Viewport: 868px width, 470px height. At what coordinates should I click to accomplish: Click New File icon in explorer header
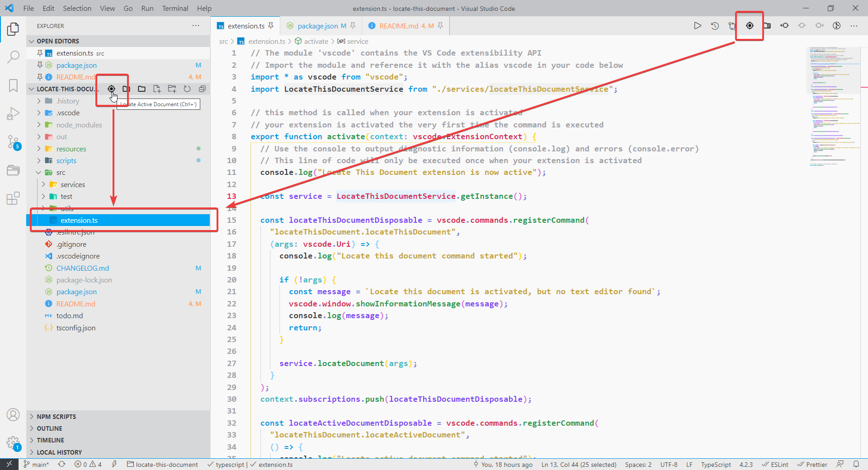pyautogui.click(x=157, y=89)
